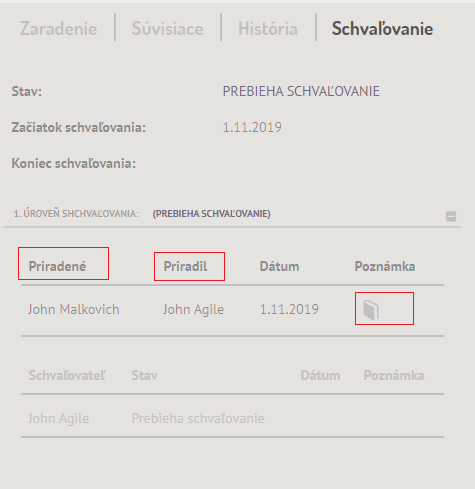Image resolution: width=475 pixels, height=489 pixels.
Task: Click the Schvaľovateľ column header
Action: click(67, 375)
